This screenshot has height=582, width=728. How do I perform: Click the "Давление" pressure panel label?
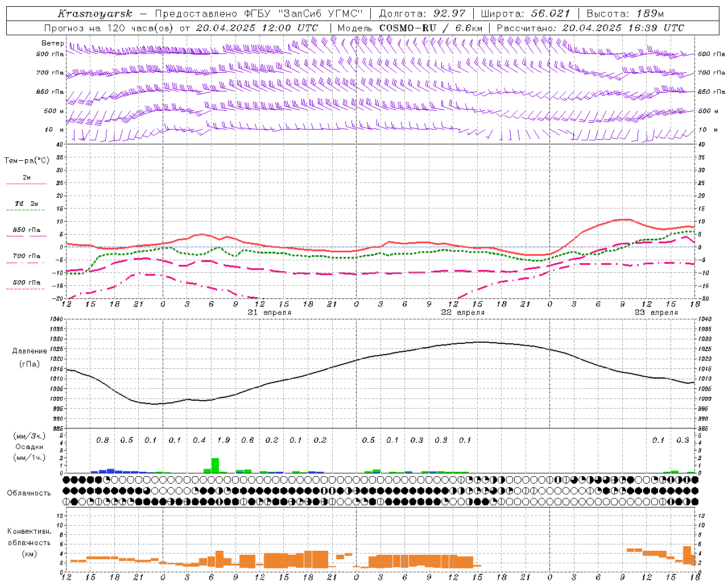pos(30,351)
